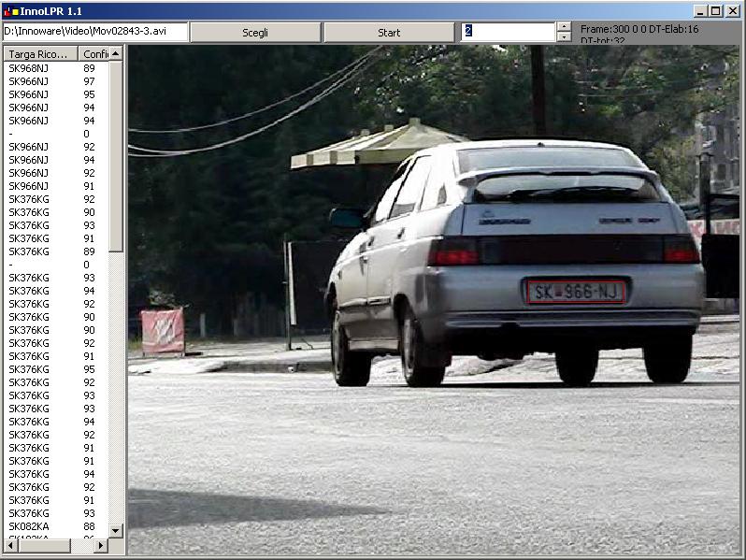Sort by the Targa Rico... column header

39,54
